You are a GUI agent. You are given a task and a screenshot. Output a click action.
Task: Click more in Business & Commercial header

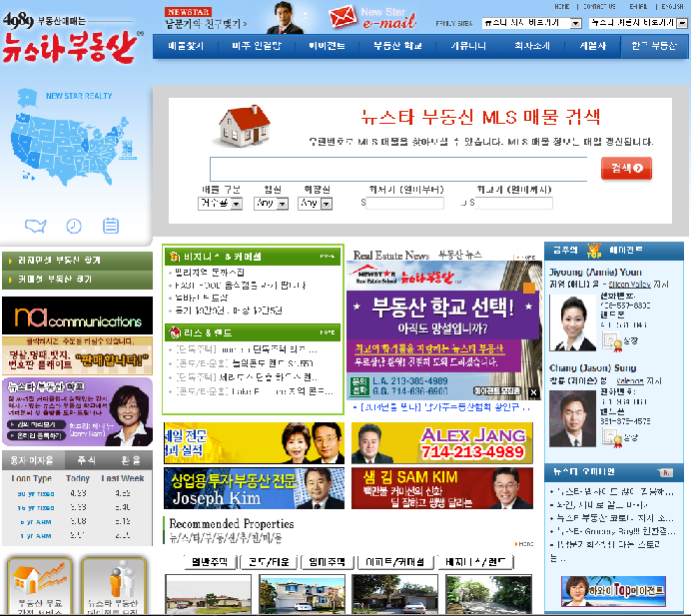(x=327, y=257)
